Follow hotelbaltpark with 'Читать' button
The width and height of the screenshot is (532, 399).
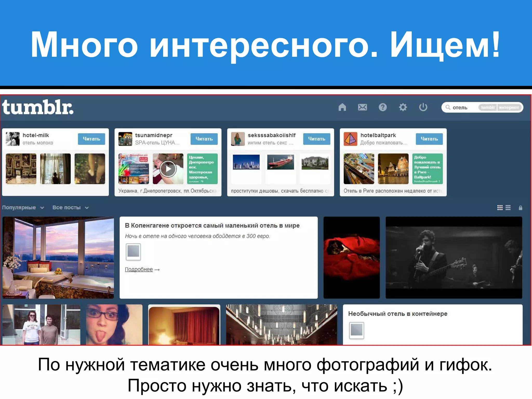click(x=429, y=139)
